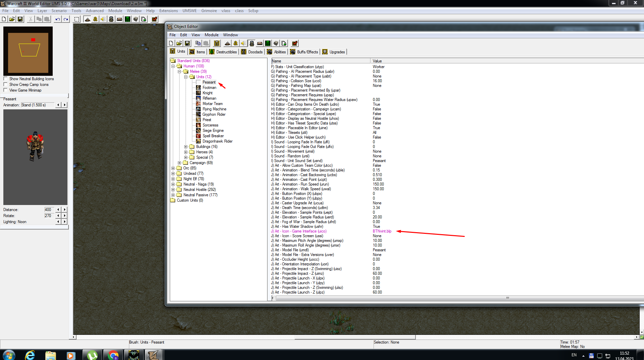Click Copy icon in Object Editor toolbar
644x360 pixels.
(198, 43)
